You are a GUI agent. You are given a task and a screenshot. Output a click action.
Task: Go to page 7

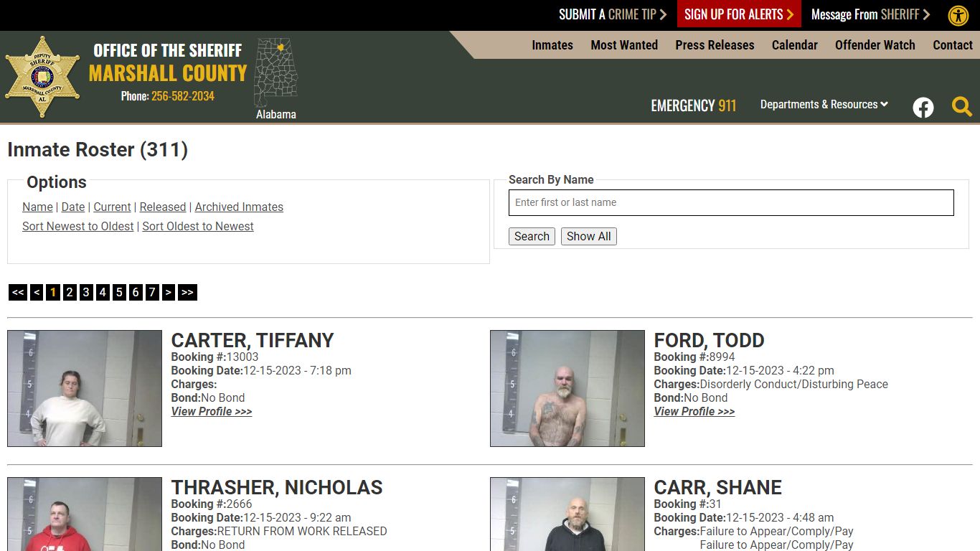[x=152, y=292]
